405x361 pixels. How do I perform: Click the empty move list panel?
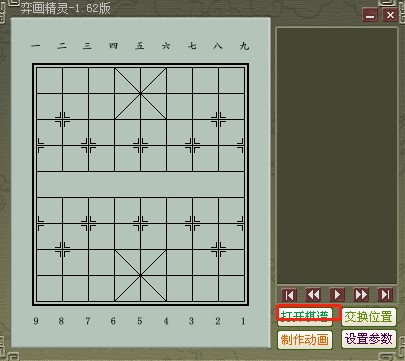coord(337,156)
